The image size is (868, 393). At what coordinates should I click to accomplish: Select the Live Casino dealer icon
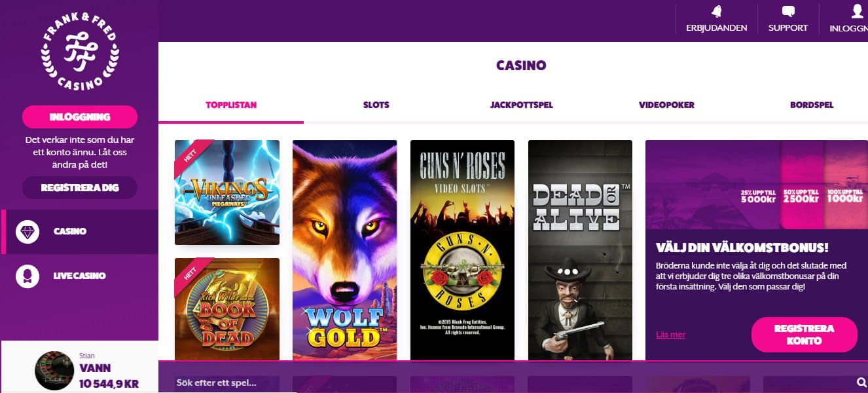pyautogui.click(x=27, y=276)
